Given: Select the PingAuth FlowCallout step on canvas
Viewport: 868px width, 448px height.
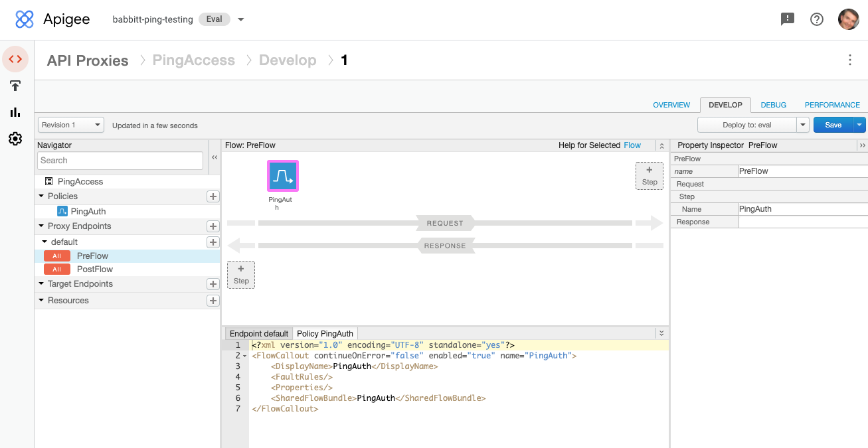Looking at the screenshot, I should (282, 177).
